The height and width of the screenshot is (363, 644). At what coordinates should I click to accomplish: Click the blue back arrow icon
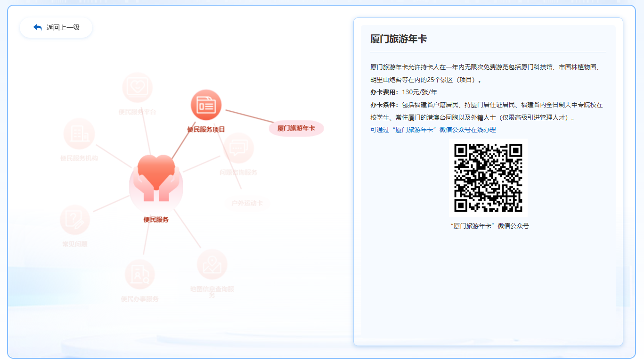coord(38,27)
